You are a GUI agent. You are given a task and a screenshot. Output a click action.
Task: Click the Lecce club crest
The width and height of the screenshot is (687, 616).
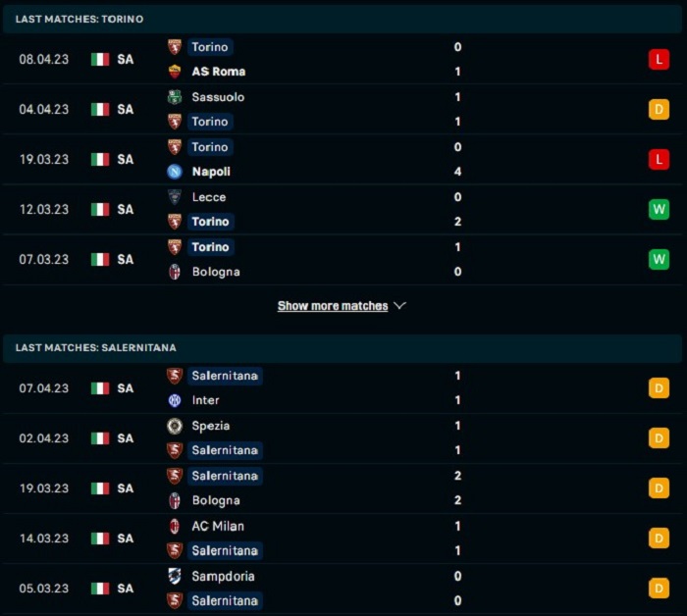(x=175, y=197)
